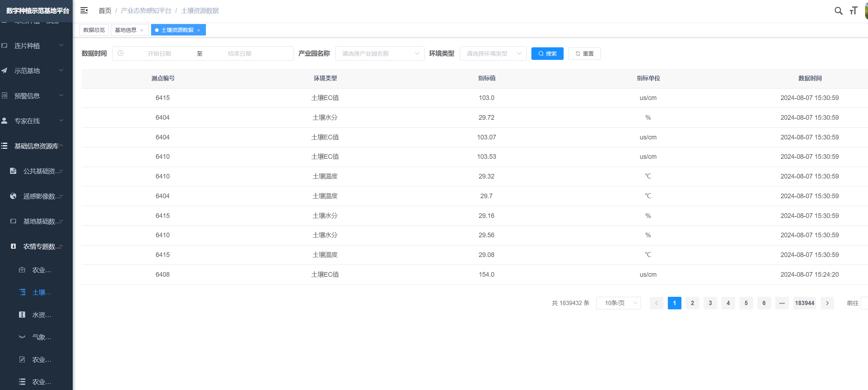Open the user avatar in the top bar

(x=867, y=11)
